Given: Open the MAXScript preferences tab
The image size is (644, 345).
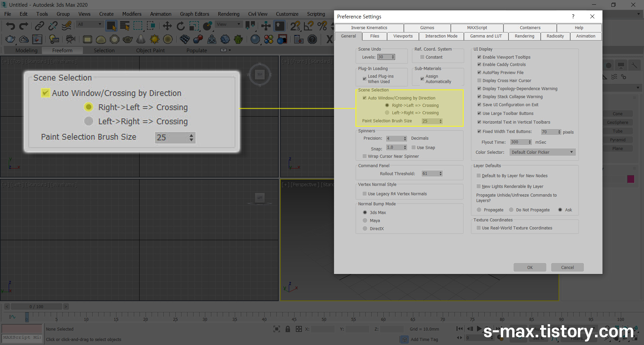Looking at the screenshot, I should point(477,28).
